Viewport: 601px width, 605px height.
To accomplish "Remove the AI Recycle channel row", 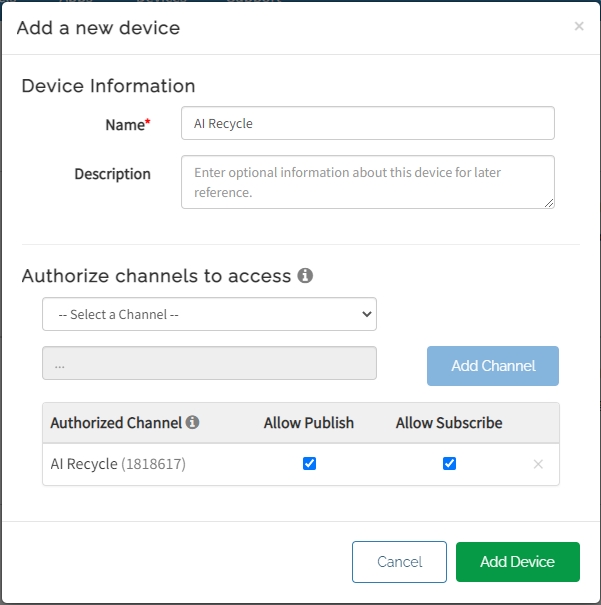I will coord(538,464).
